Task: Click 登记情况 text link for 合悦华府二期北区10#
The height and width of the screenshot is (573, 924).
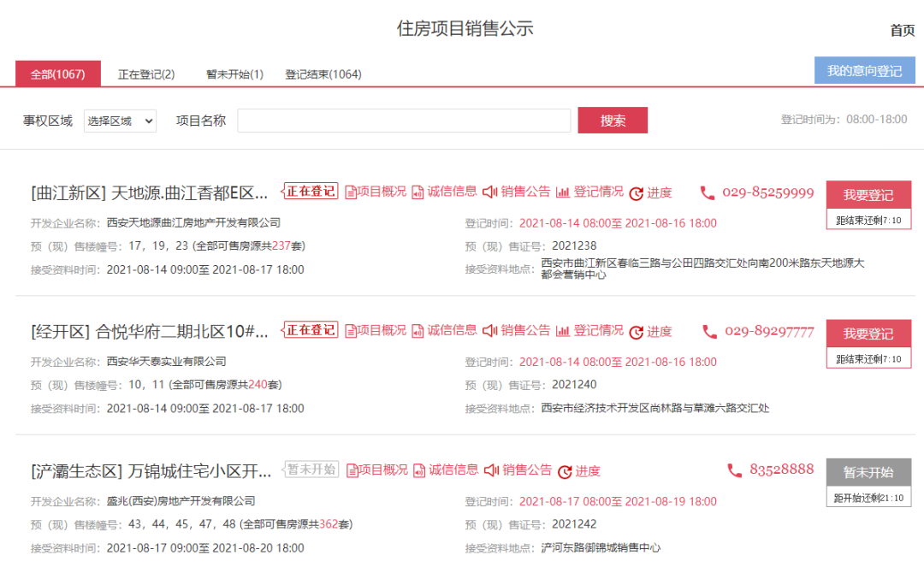Action: tap(598, 331)
